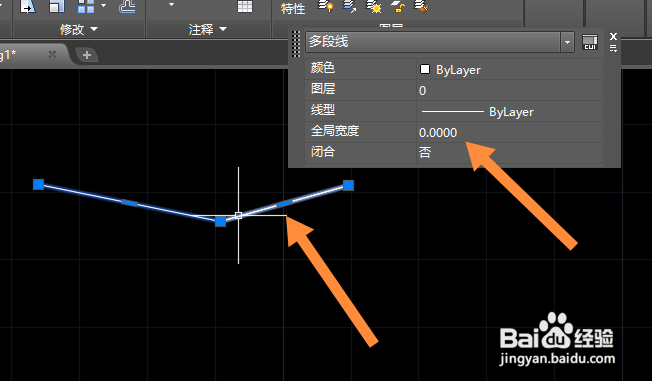Expand the 注释 panel
This screenshot has height=381, width=652.
207,30
